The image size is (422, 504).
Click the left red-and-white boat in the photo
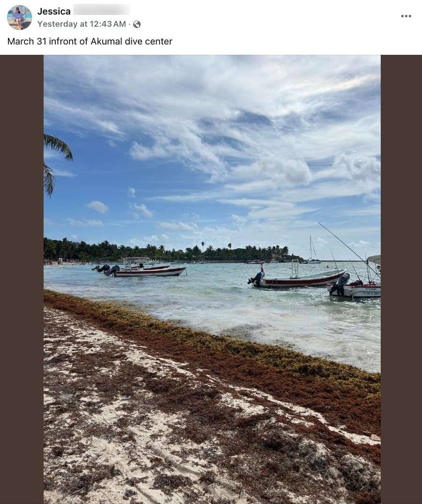point(142,268)
